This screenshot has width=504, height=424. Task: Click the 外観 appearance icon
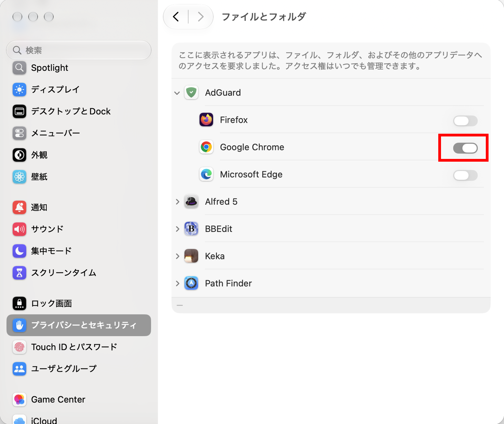[20, 155]
